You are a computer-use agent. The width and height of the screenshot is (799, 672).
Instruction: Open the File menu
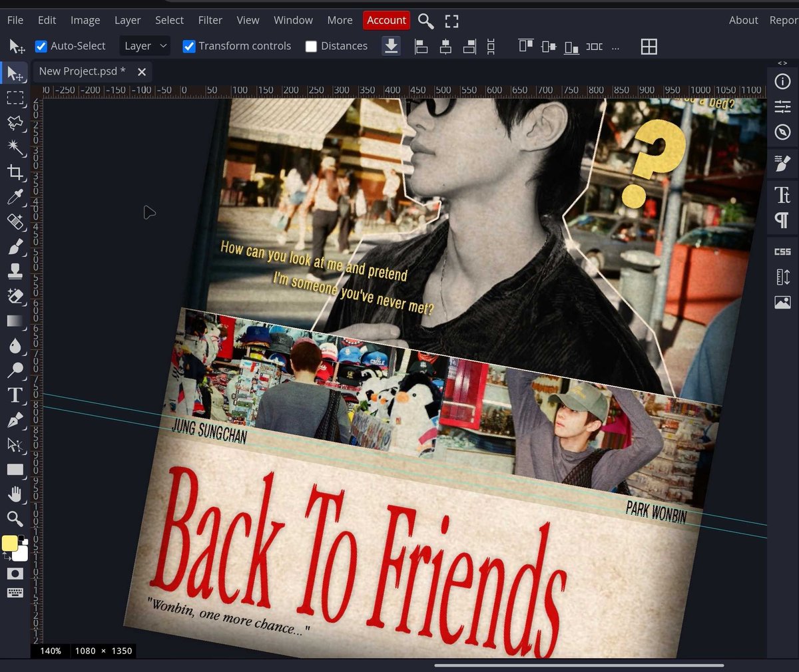[x=15, y=20]
